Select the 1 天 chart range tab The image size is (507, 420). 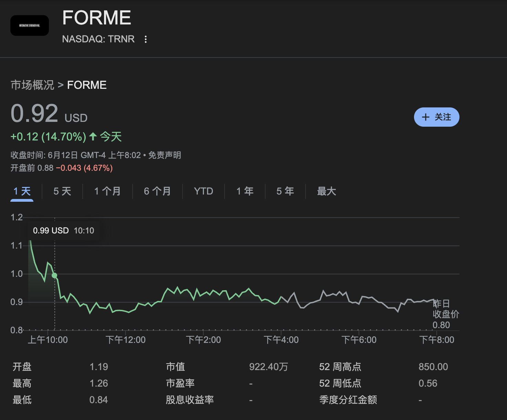tap(22, 191)
